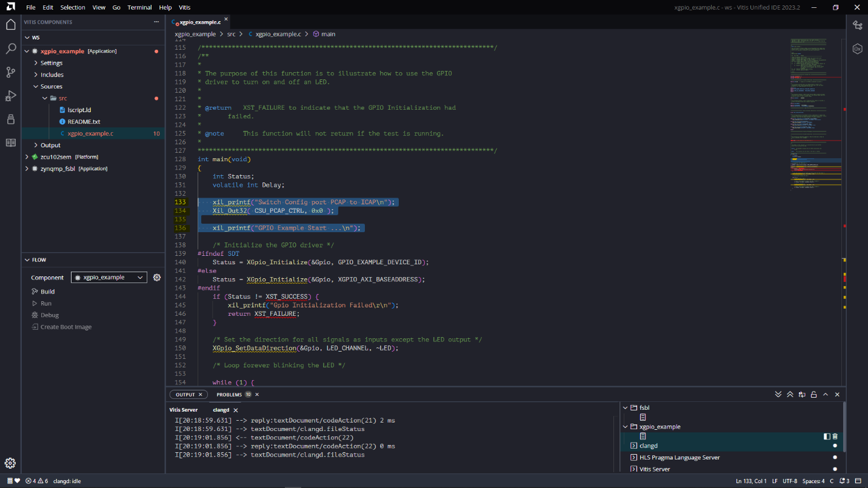Click Build in the Flow panel
The width and height of the screenshot is (868, 488).
(x=47, y=292)
